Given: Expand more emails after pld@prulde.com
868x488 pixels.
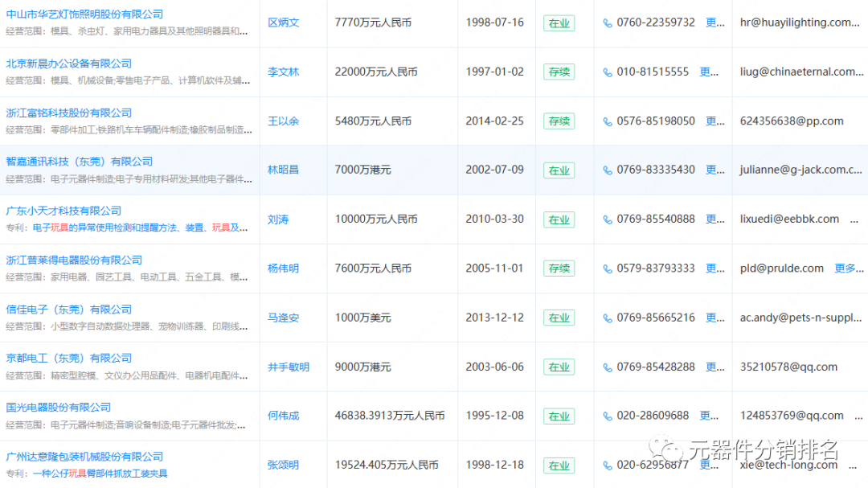Looking at the screenshot, I should coord(850,269).
